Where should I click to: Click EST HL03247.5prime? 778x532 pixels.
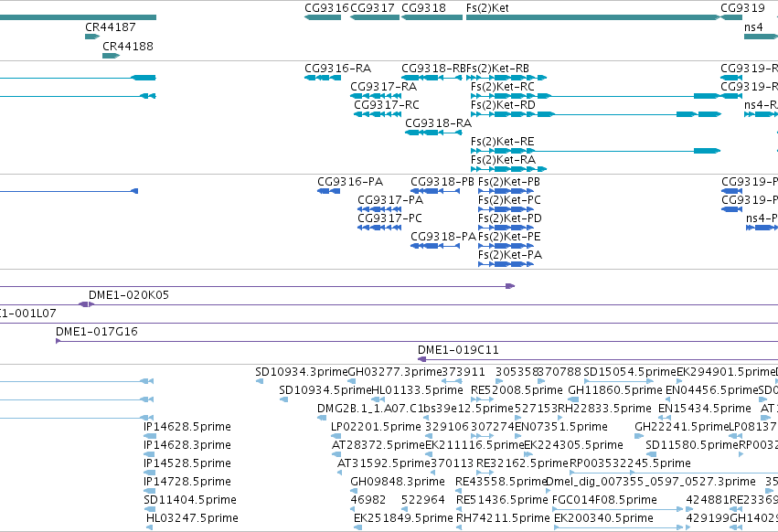point(149,527)
